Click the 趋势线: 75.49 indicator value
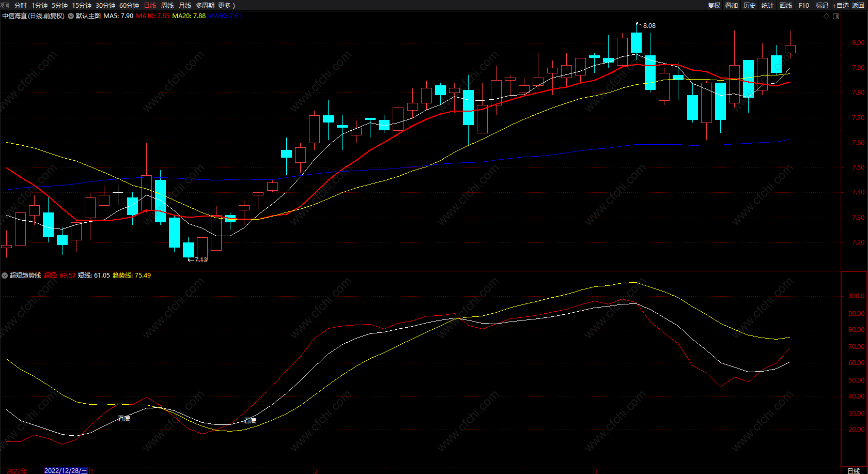868x474 pixels. tap(132, 276)
